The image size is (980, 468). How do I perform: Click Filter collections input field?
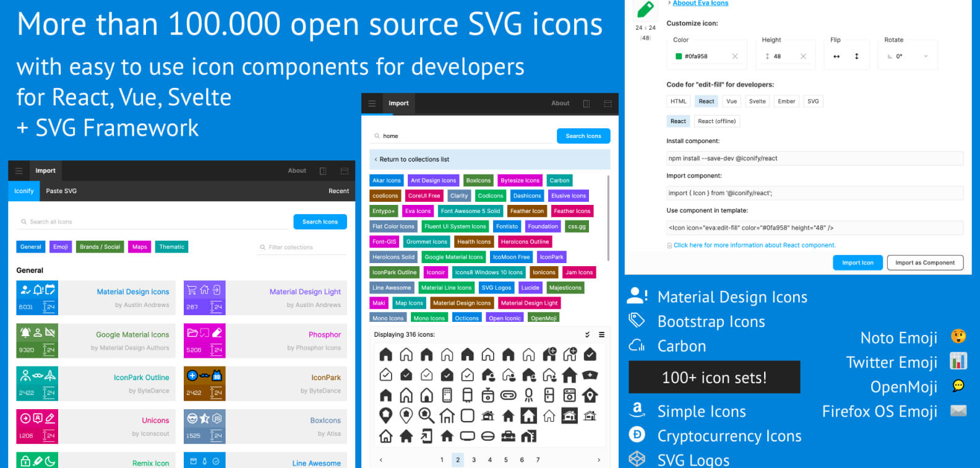(x=301, y=248)
